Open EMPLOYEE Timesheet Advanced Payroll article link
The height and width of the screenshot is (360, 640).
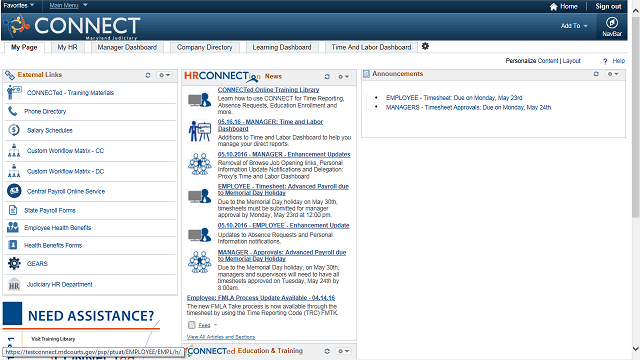point(283,189)
